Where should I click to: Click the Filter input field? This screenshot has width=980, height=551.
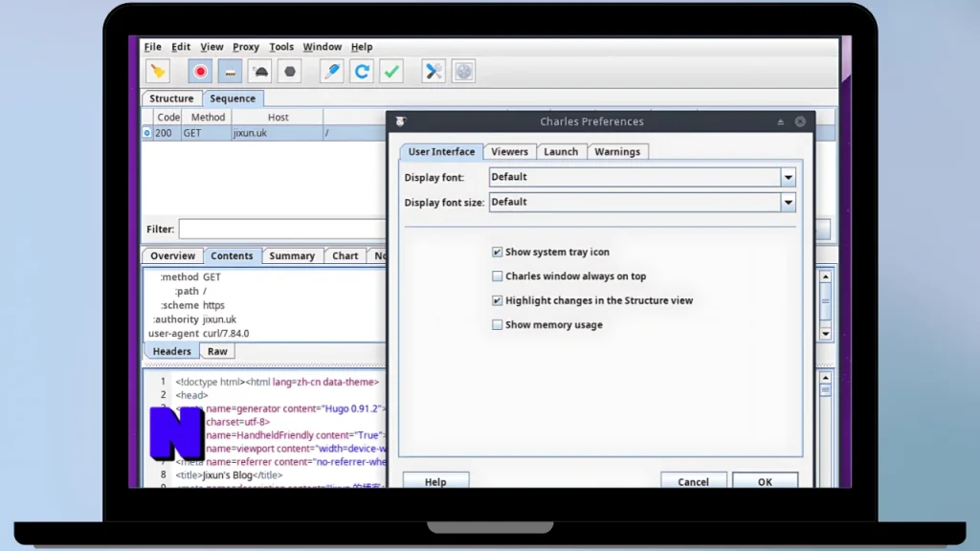pyautogui.click(x=282, y=230)
